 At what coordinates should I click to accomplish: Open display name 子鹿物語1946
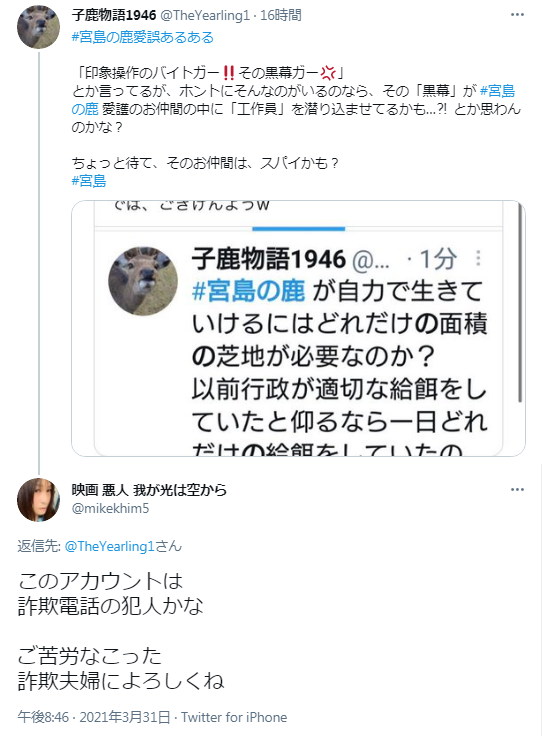114,15
